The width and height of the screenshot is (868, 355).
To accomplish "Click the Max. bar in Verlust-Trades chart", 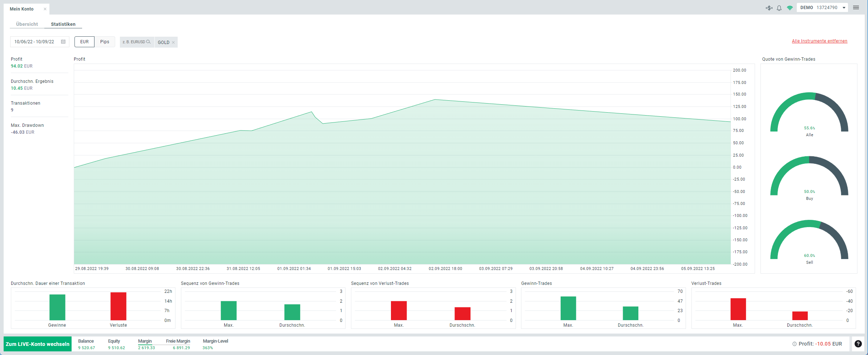I will click(x=738, y=309).
